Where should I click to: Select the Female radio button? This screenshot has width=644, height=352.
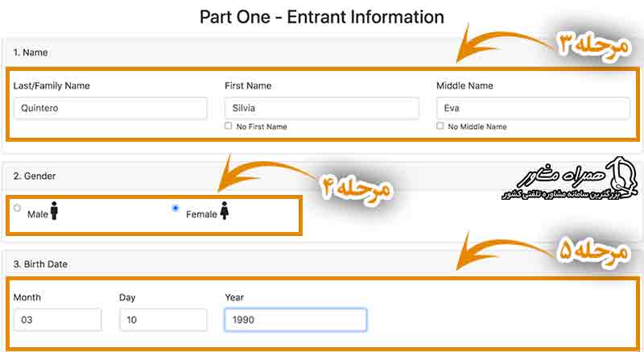(175, 208)
